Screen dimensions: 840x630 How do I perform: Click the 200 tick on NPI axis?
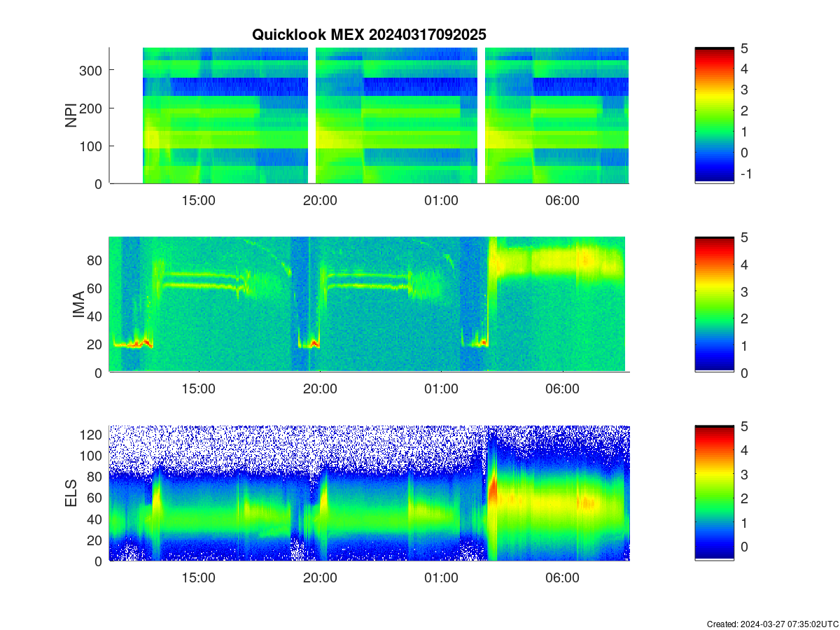92,108
